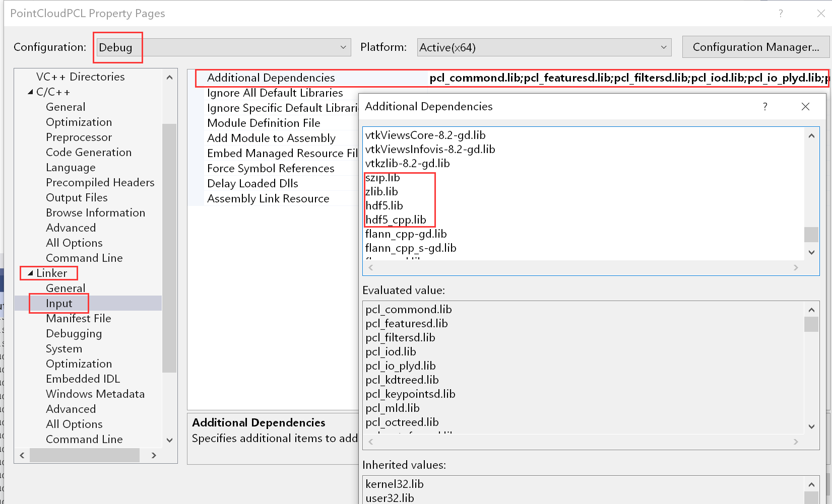832x504 pixels.
Task: Select the Linker Input page
Action: click(59, 303)
